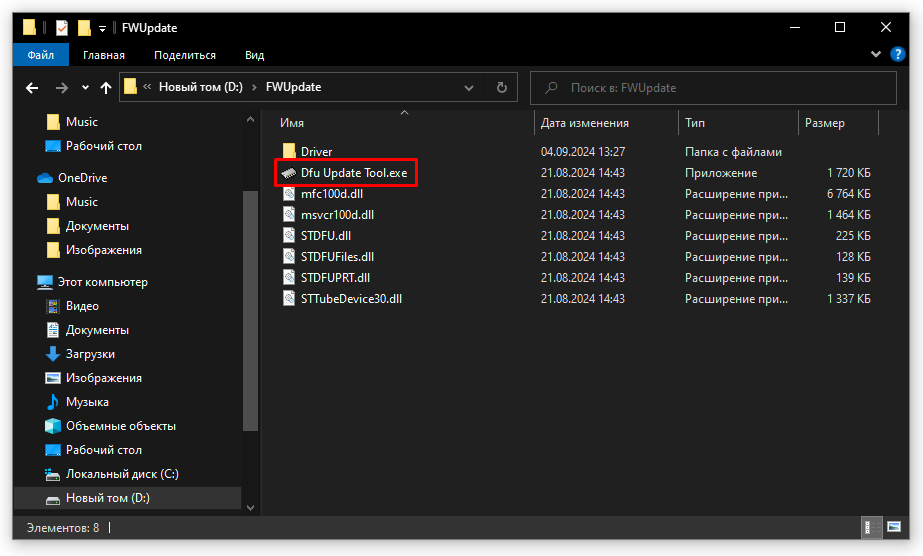Click the Refresh icon in address bar

[x=502, y=88]
